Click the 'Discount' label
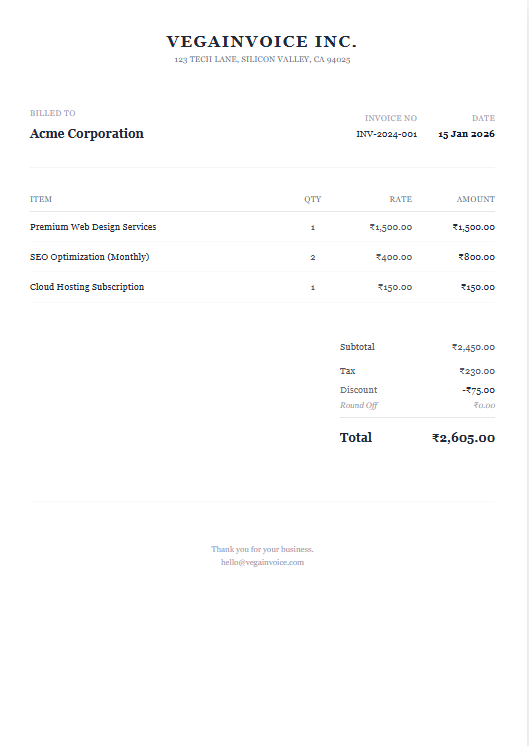This screenshot has width=529, height=746. point(359,390)
